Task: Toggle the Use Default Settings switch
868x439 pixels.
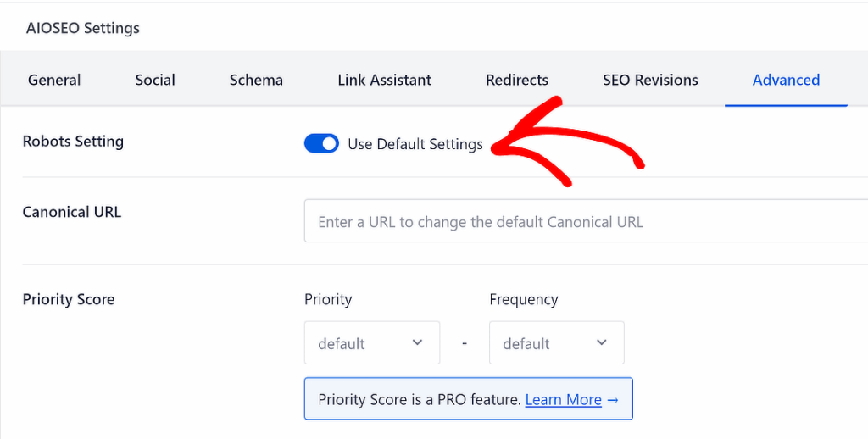Action: [321, 144]
